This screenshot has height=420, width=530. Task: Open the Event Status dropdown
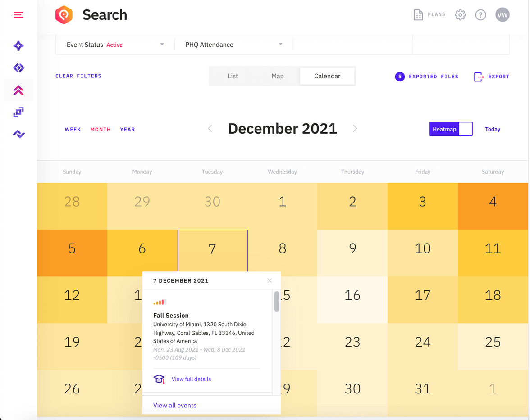(114, 45)
